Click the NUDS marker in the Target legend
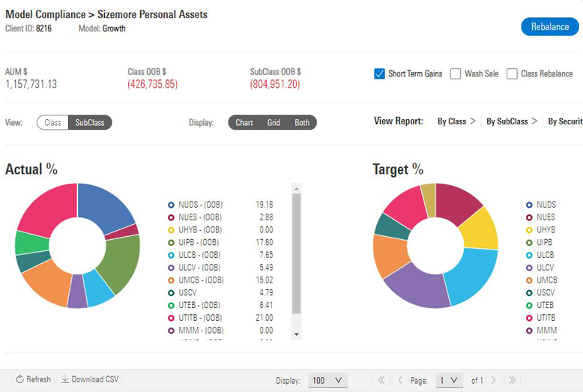This screenshot has height=392, width=583. tap(529, 205)
